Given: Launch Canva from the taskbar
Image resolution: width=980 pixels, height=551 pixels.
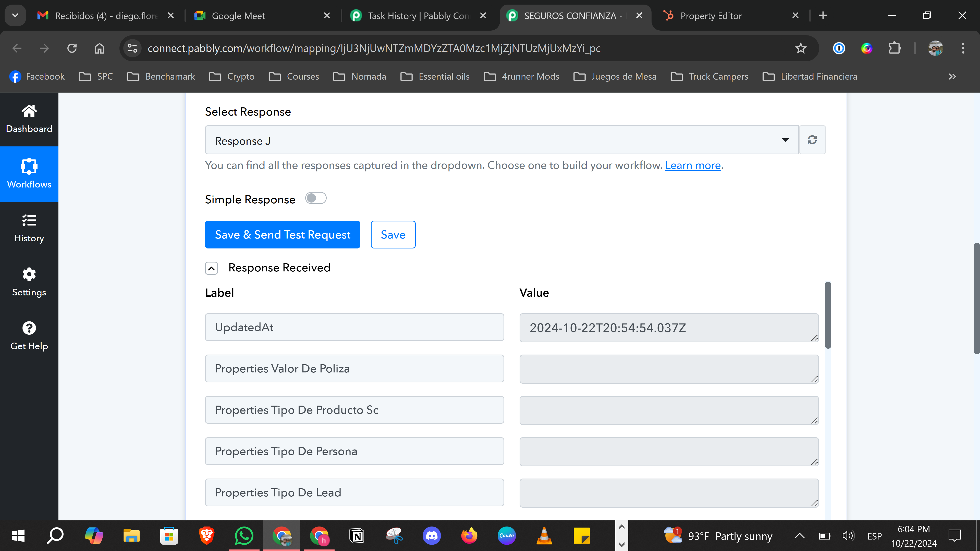Looking at the screenshot, I should [x=507, y=536].
